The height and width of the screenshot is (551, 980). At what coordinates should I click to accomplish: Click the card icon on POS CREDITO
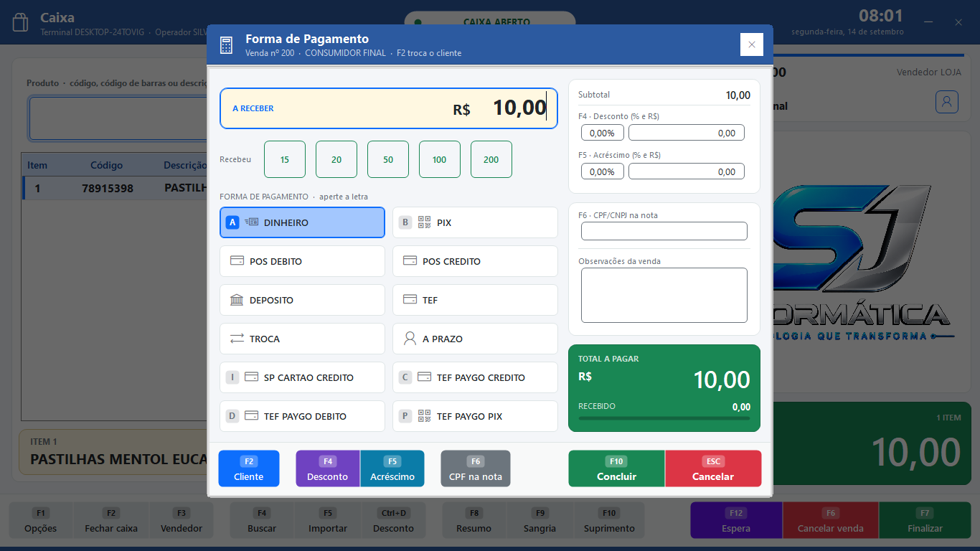click(410, 261)
